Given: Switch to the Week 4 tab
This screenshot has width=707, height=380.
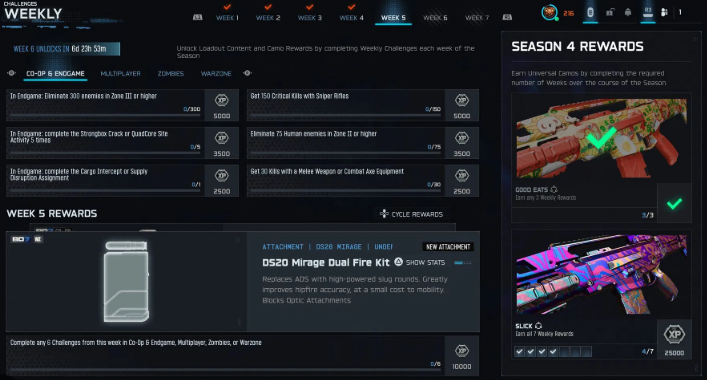Looking at the screenshot, I should [351, 18].
